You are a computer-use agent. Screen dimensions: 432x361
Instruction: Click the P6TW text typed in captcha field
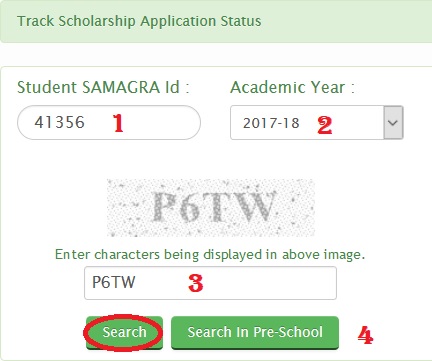pyautogui.click(x=114, y=282)
